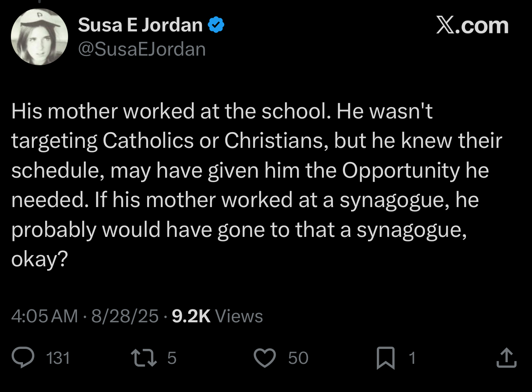Click the 131 replies count
The height and width of the screenshot is (392, 532).
pyautogui.click(x=58, y=358)
